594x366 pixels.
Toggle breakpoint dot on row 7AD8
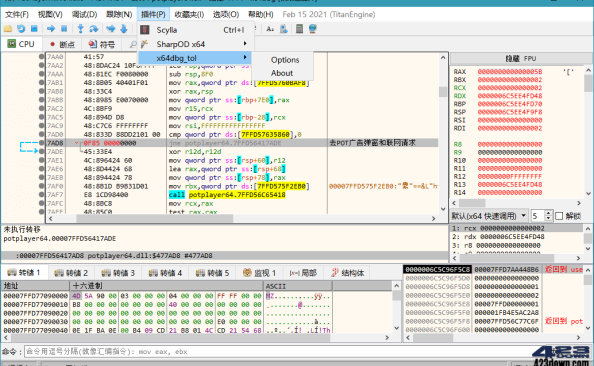tap(41, 143)
